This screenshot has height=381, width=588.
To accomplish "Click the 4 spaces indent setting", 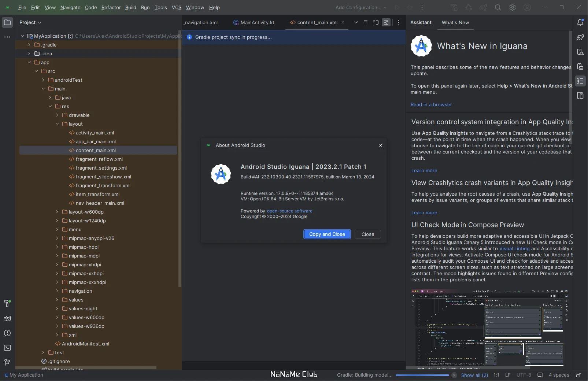I will coord(559,375).
